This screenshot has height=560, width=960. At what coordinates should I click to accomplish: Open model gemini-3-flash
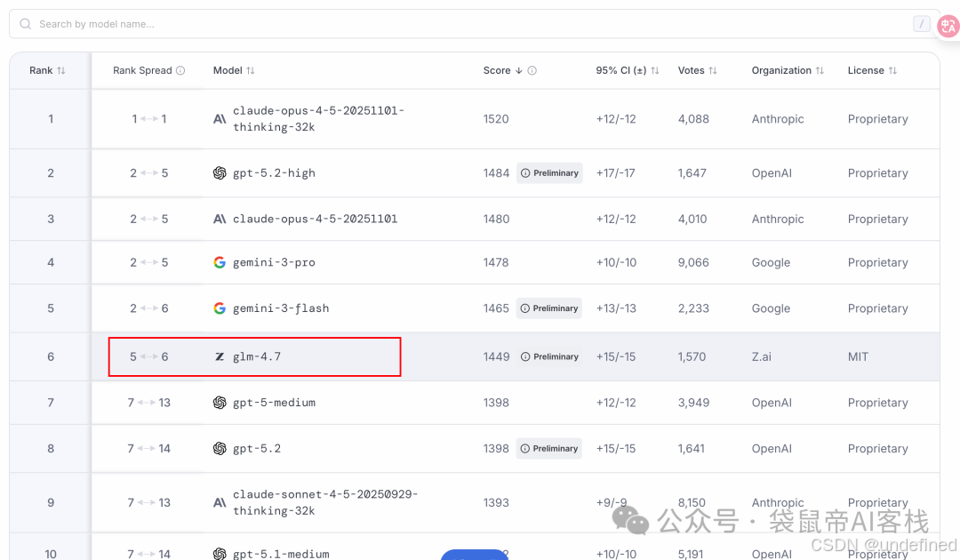coord(280,308)
